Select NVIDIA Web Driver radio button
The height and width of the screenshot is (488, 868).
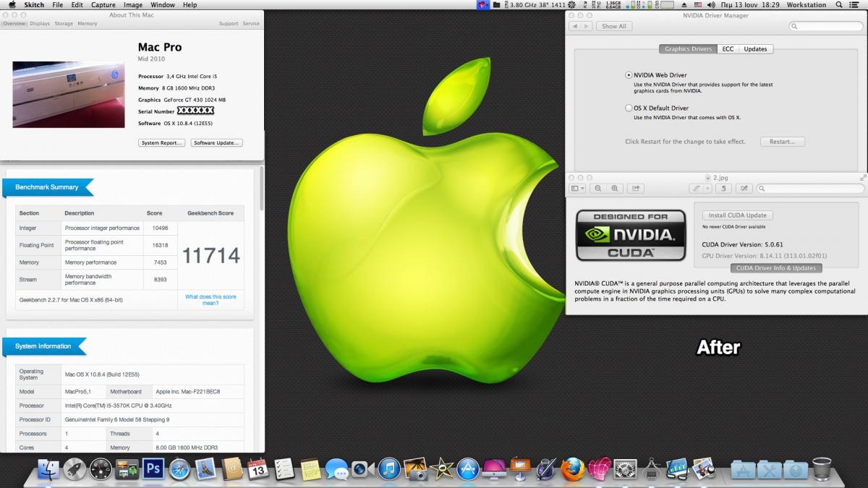[x=629, y=75]
